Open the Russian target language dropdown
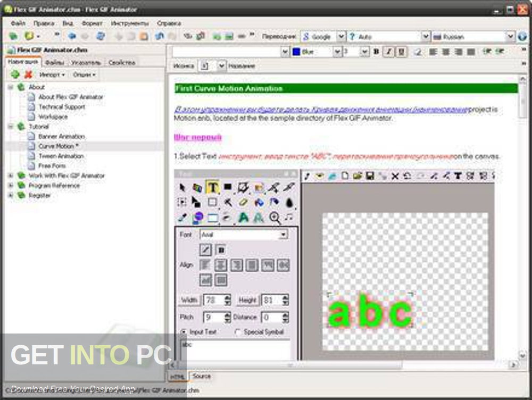This screenshot has height=400, width=532. 510,37
